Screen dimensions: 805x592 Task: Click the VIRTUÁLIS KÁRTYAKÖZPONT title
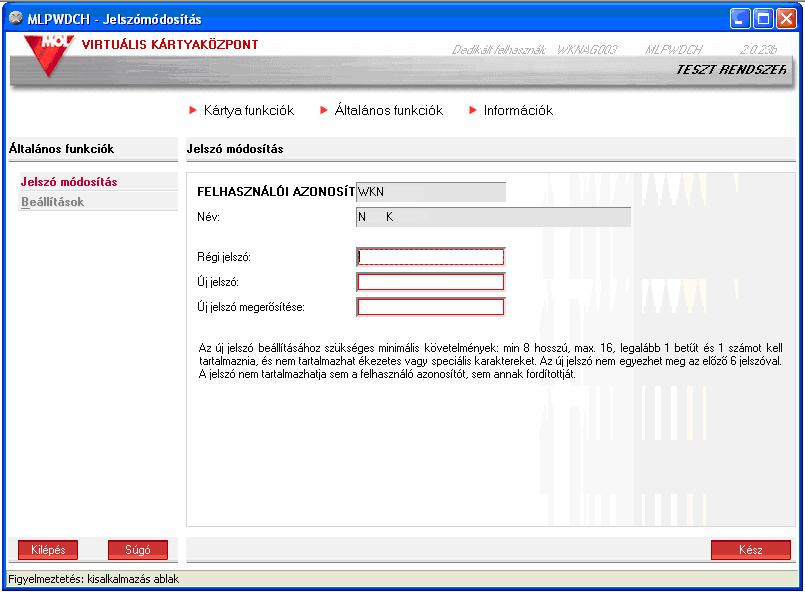coord(170,45)
